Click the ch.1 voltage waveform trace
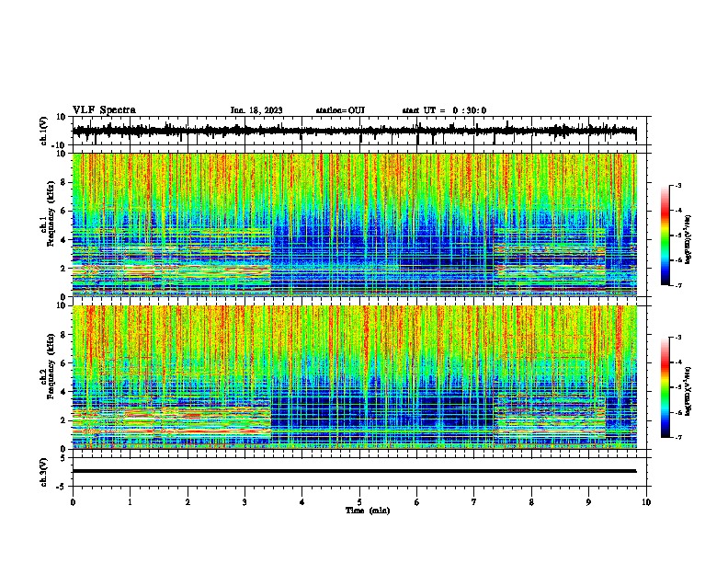This screenshot has width=728, height=563. click(354, 131)
